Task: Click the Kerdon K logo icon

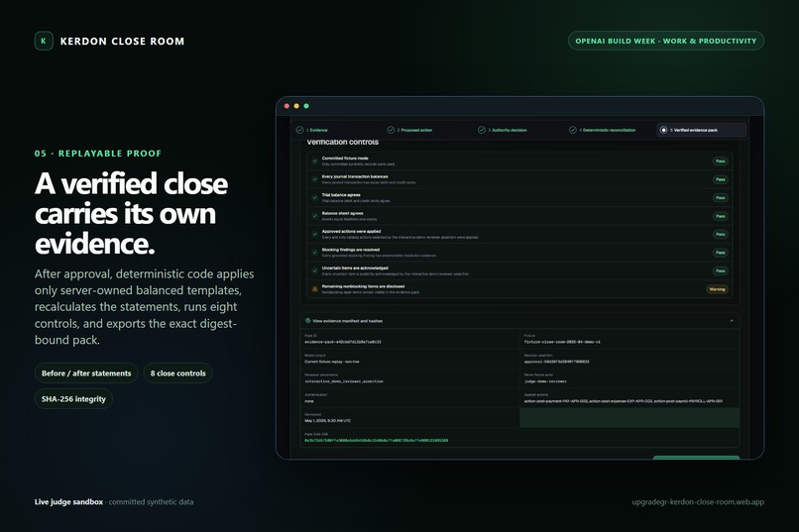Action: pyautogui.click(x=44, y=41)
